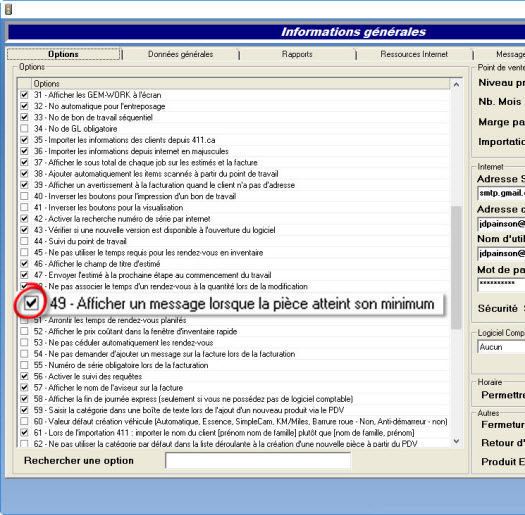525x515 pixels.
Task: Select the row text 51 Arrondir les temps
Action: click(110, 320)
